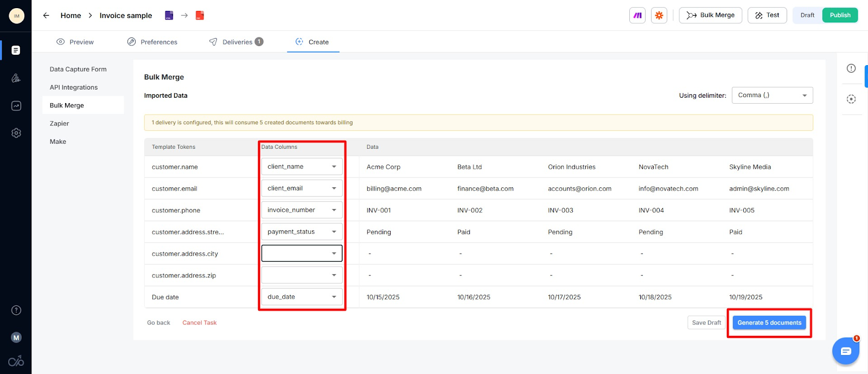This screenshot has height=374, width=868.
Task: Click the Save Draft button
Action: (706, 322)
